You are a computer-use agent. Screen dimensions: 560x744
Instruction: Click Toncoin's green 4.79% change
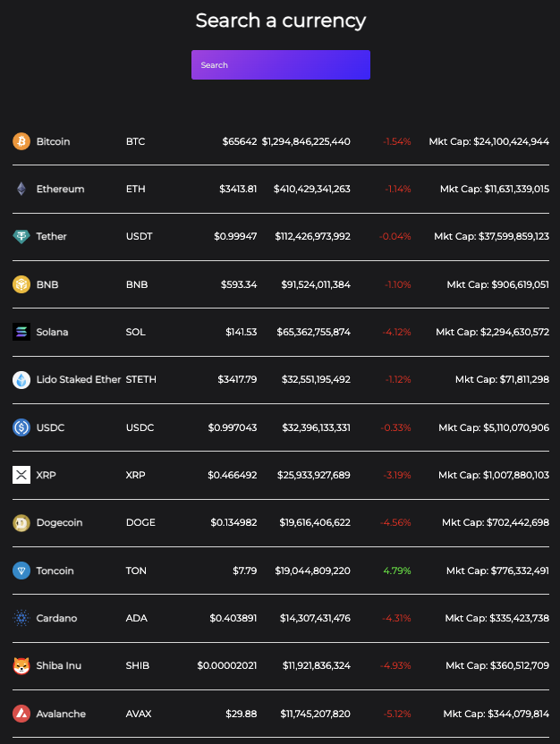397,571
